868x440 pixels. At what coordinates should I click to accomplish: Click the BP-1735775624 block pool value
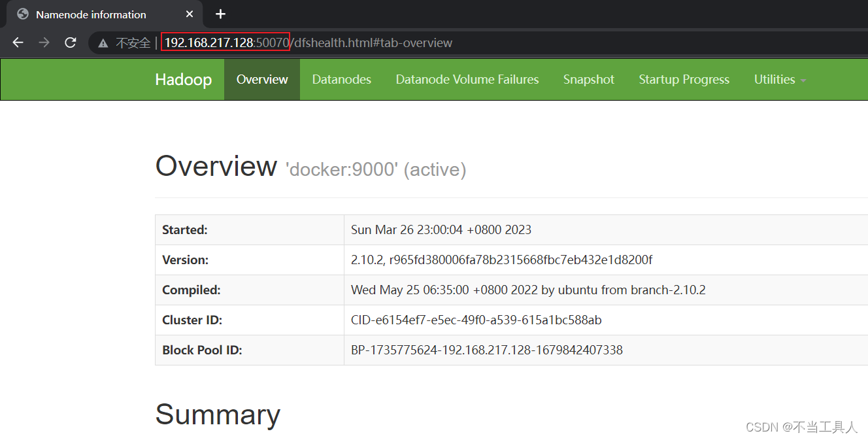coord(487,350)
